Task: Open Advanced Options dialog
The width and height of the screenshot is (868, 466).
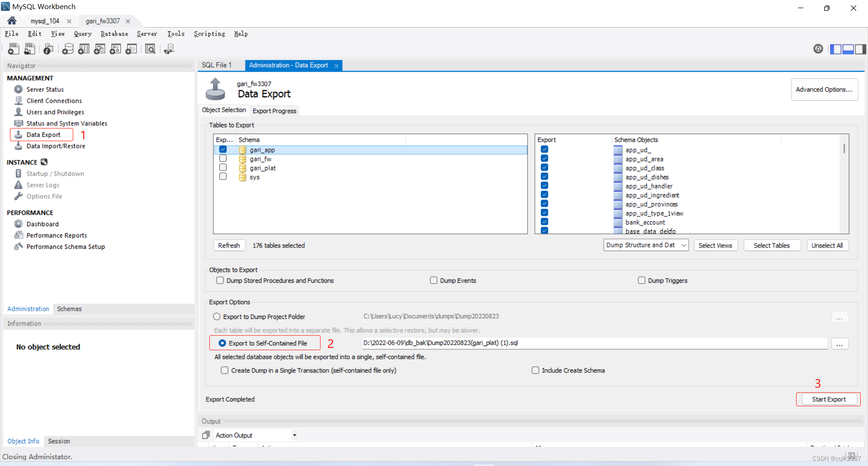Action: 824,90
